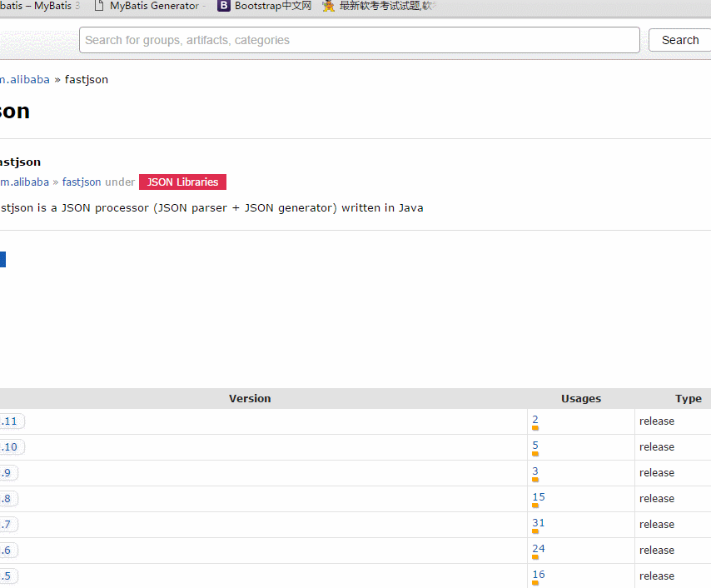Viewport: 711px width, 588px height.
Task: Click the Version column header
Action: pos(250,398)
